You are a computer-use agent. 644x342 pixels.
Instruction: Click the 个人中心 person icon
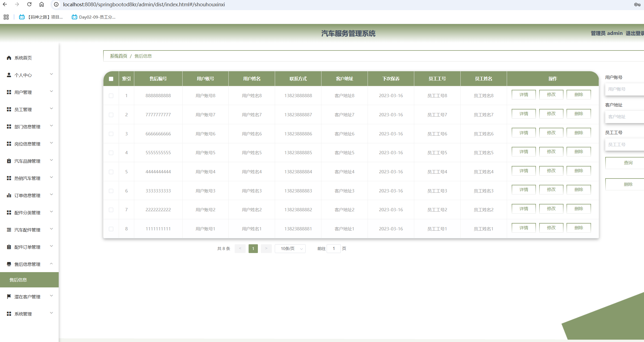coord(9,75)
